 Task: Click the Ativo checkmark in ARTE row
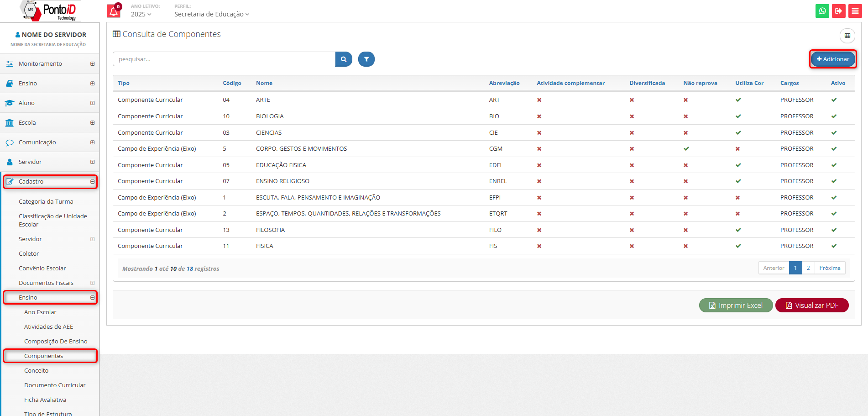834,100
